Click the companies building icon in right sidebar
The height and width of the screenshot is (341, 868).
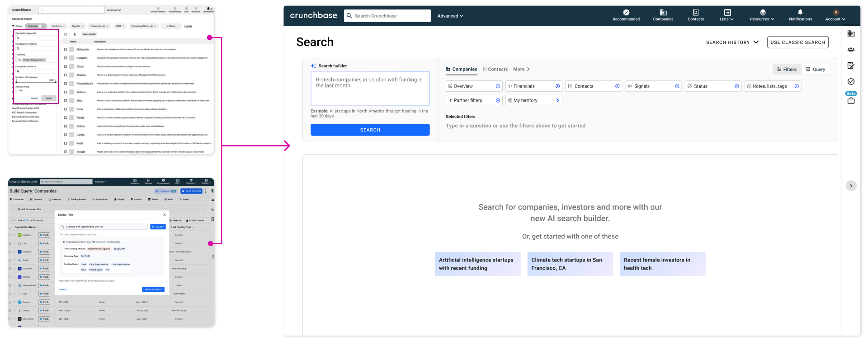[x=851, y=33]
